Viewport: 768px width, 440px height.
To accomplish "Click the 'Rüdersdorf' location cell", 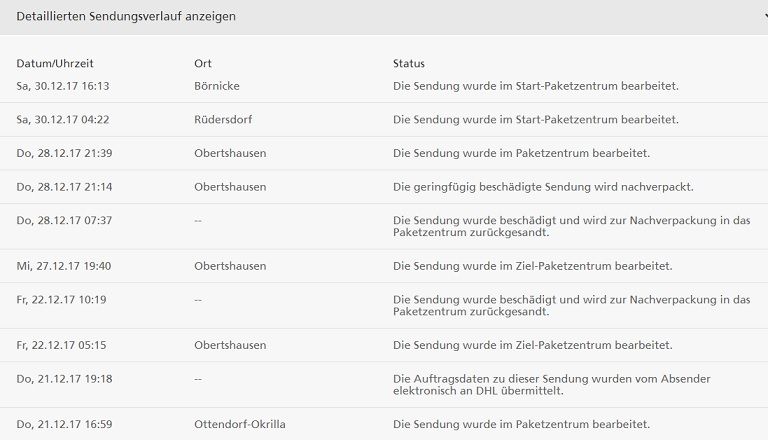I will [x=223, y=119].
